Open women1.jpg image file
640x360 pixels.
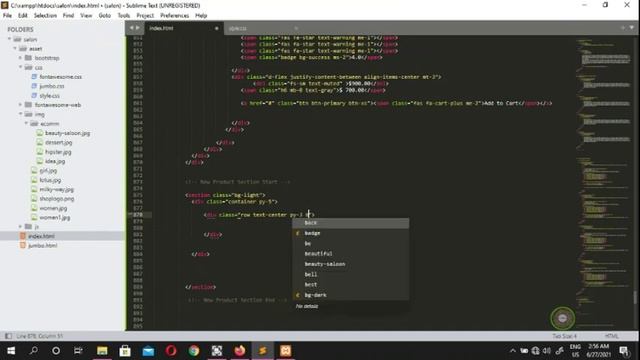pyautogui.click(x=55, y=218)
